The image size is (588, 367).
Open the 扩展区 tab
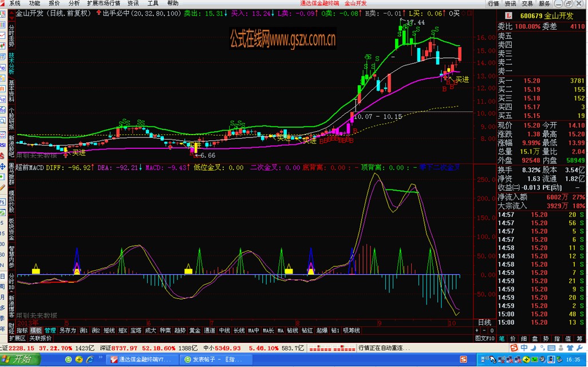tap(17, 338)
